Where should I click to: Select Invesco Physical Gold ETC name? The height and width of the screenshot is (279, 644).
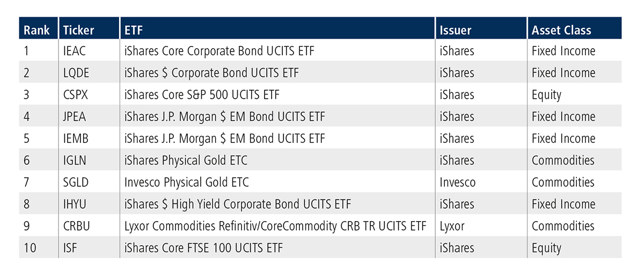click(x=186, y=182)
